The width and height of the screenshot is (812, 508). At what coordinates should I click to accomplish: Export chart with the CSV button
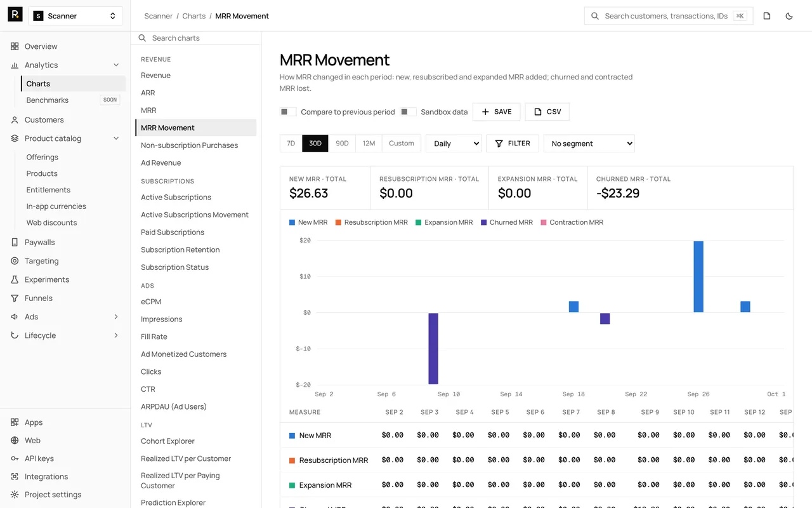pos(547,112)
